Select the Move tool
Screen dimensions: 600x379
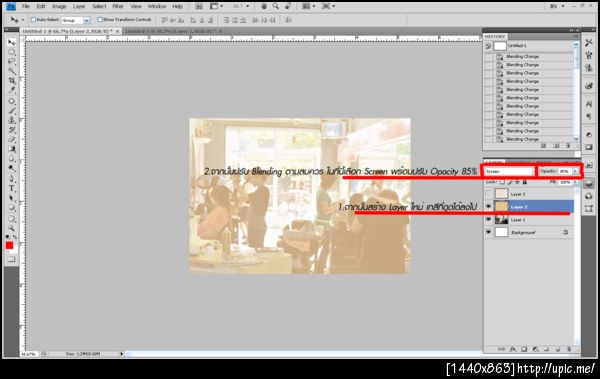coord(11,42)
